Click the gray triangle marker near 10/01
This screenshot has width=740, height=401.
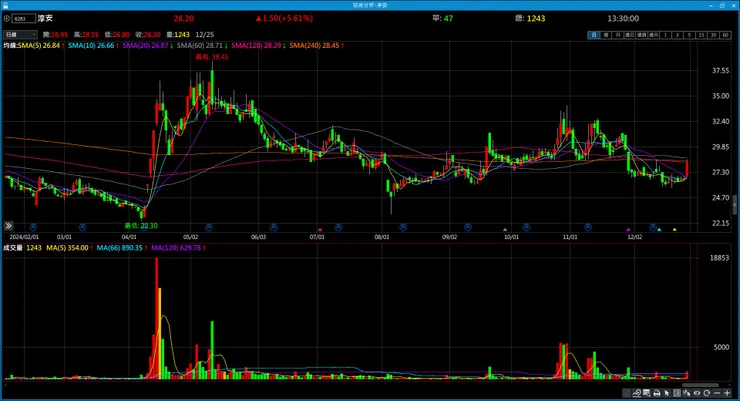tap(505, 230)
